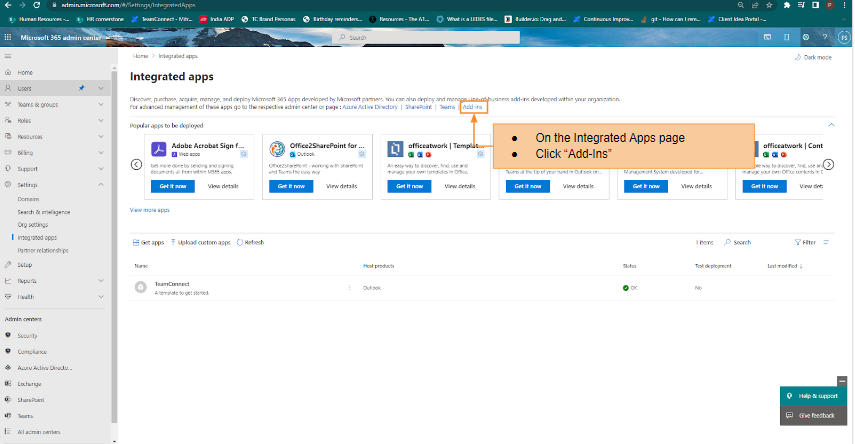Expand the Resources menu
The image size is (855, 444).
click(101, 136)
